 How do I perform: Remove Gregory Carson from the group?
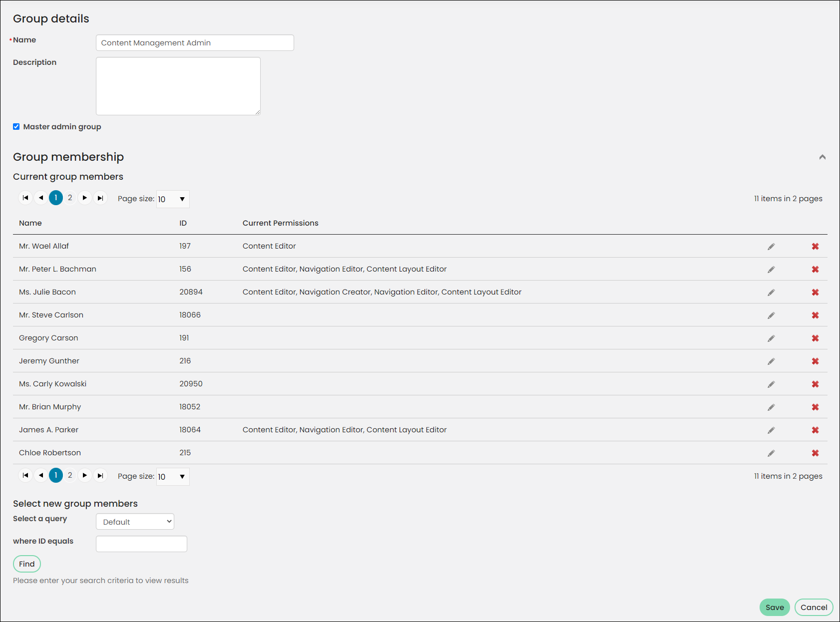[815, 338]
